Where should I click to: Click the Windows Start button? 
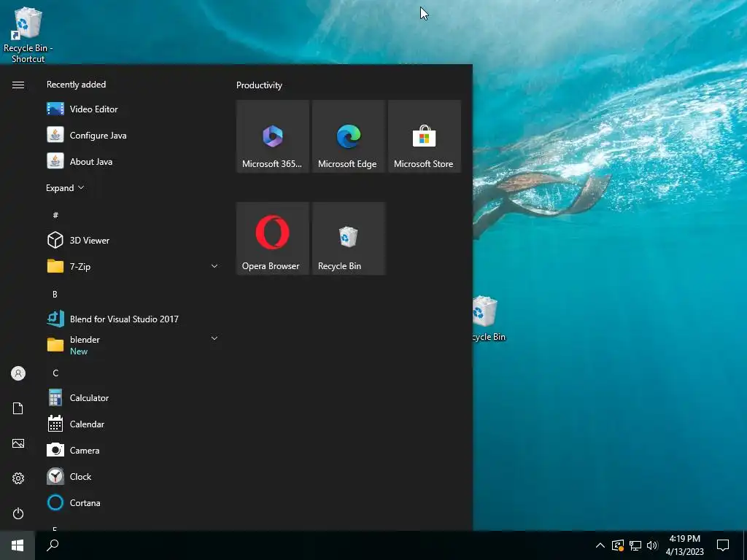(18, 545)
